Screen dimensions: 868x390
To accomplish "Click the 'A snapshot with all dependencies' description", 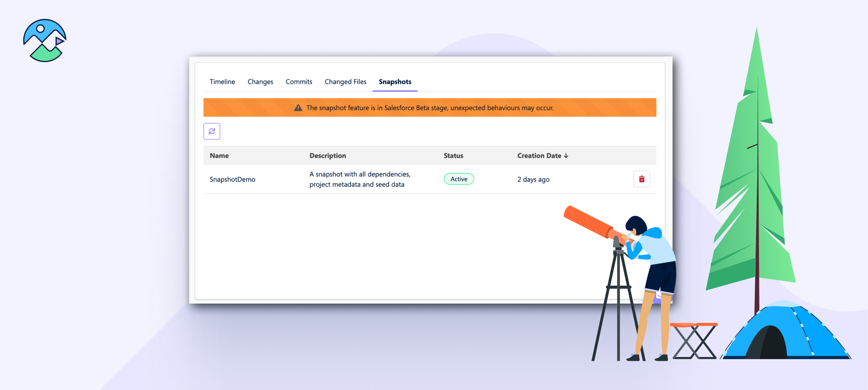I will point(360,179).
